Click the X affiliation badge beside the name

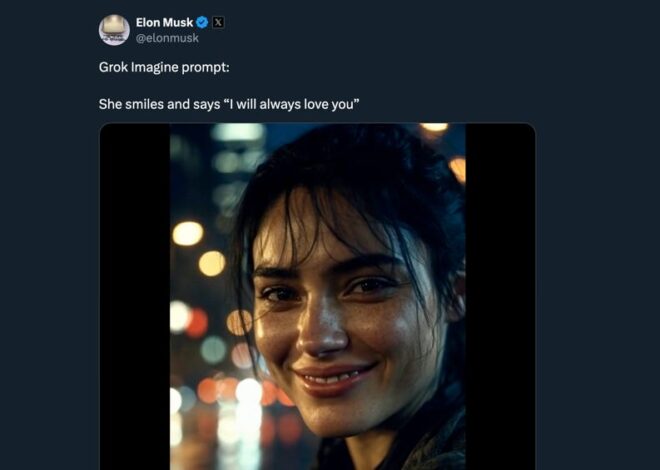[x=219, y=22]
